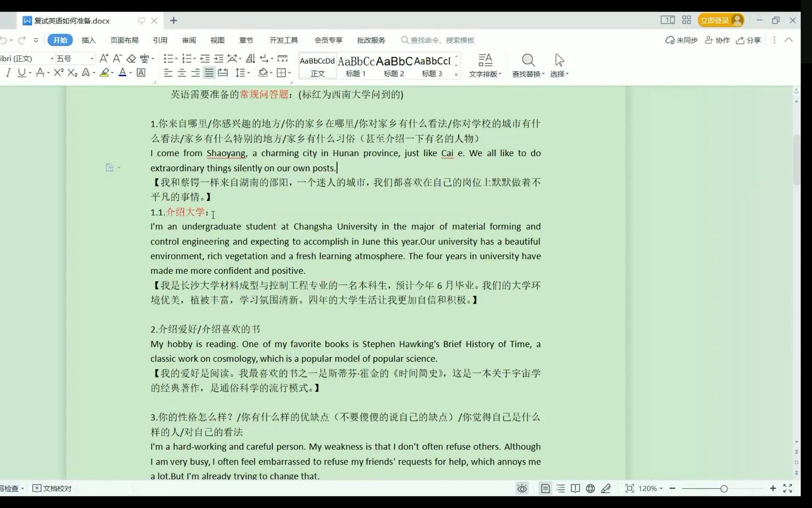Open the 协作 collaboration button
This screenshot has width=812, height=508.
pyautogui.click(x=718, y=40)
